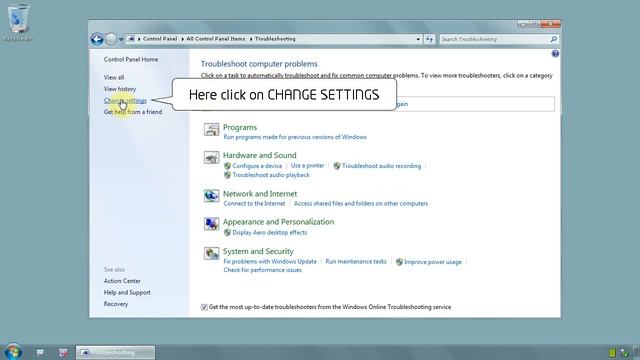Click shield icon beside Display Aero desktop effects
The width and height of the screenshot is (640, 360).
[x=227, y=232]
